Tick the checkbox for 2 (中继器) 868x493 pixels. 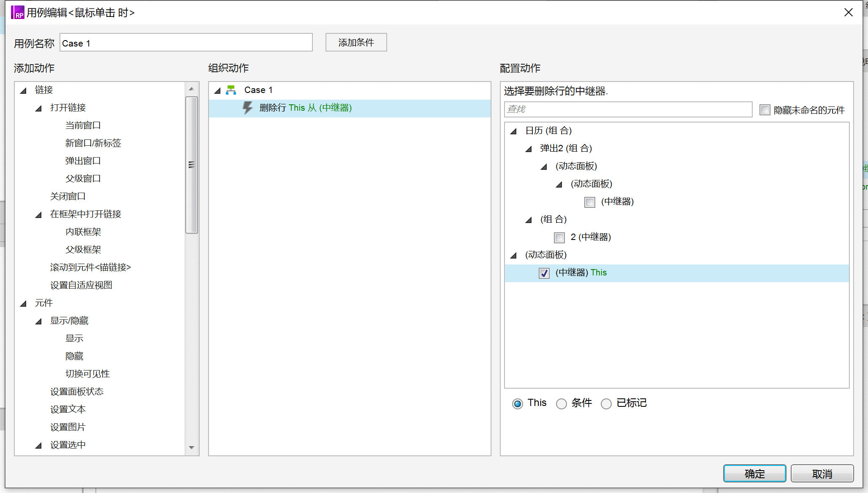[559, 237]
